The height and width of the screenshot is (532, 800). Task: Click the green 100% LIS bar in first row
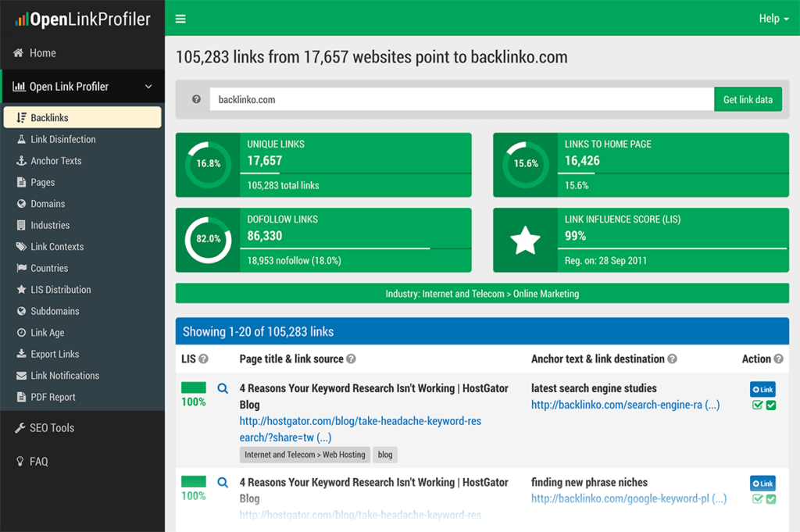194,387
